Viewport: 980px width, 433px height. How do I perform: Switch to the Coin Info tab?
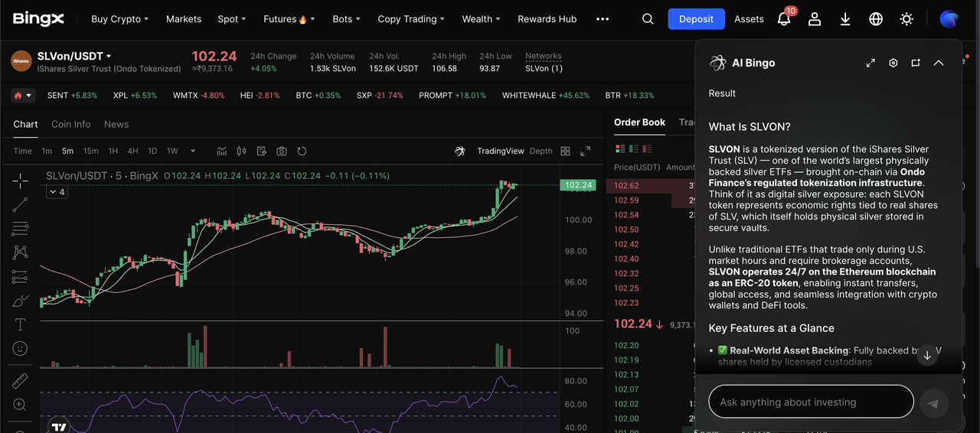pos(70,124)
